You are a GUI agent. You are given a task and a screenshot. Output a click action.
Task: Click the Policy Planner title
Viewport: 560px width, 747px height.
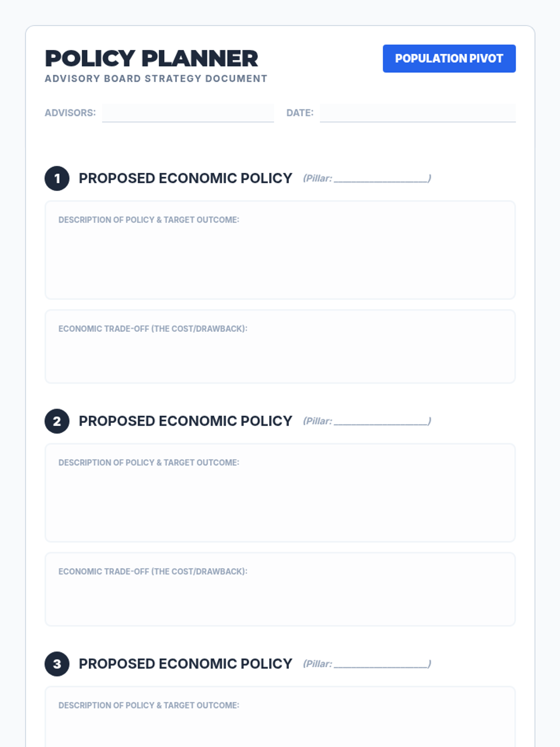click(151, 58)
